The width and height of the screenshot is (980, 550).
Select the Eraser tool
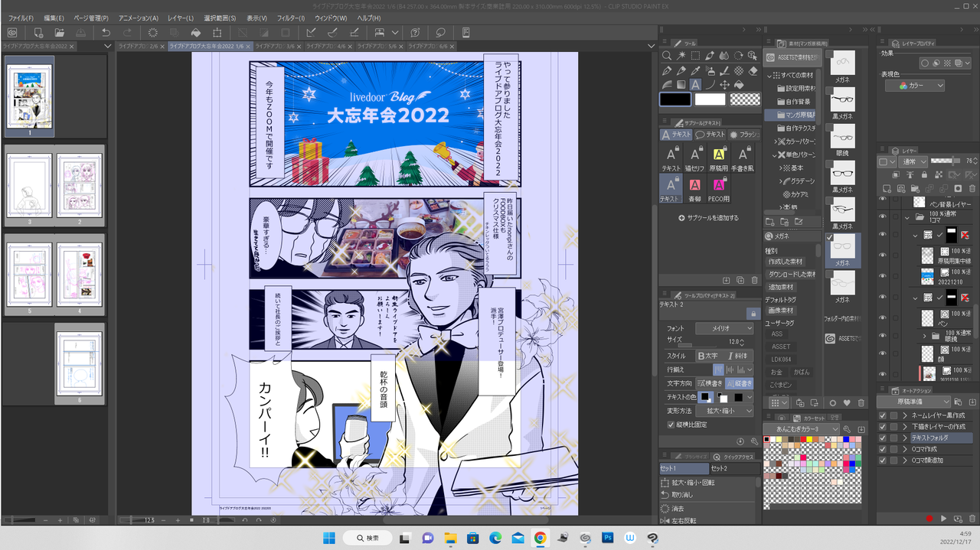753,70
